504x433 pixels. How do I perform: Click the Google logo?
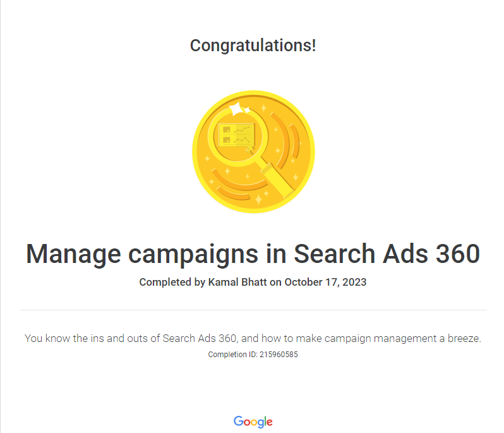tap(253, 422)
